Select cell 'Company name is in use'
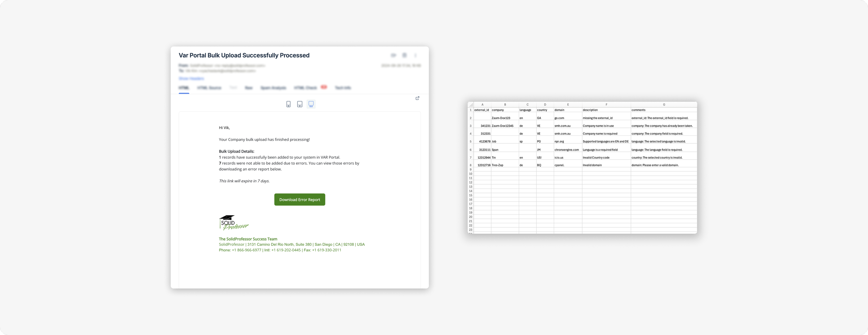Viewport: 868px width, 335px height. point(607,125)
